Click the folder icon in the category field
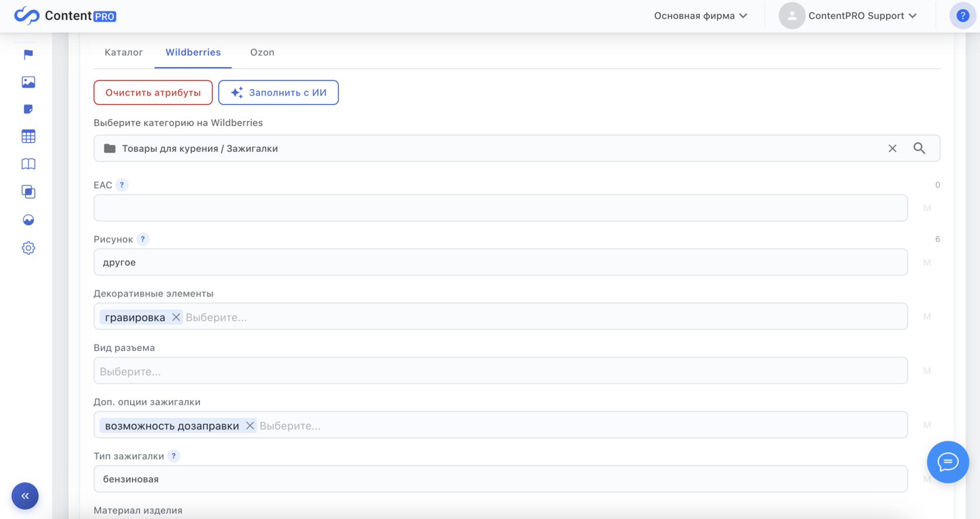This screenshot has width=980, height=519. [x=110, y=148]
